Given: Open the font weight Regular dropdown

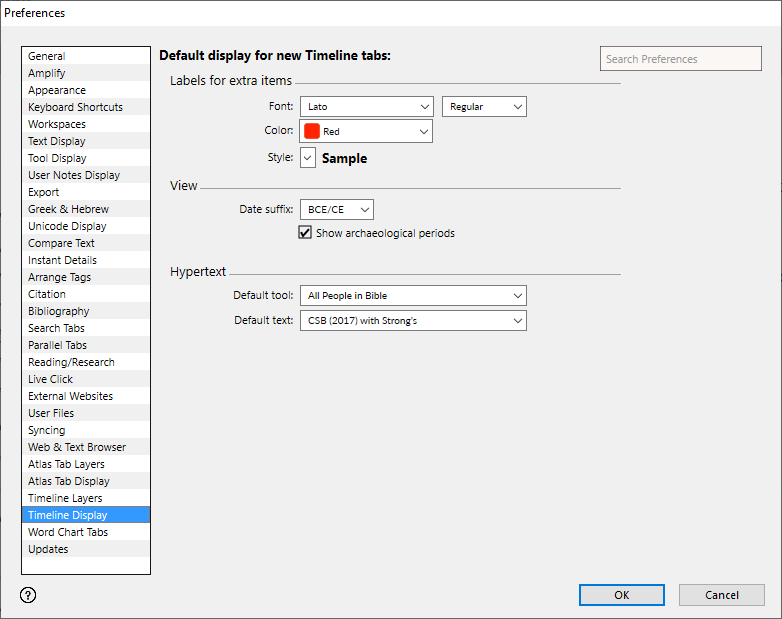Looking at the screenshot, I should [x=483, y=106].
